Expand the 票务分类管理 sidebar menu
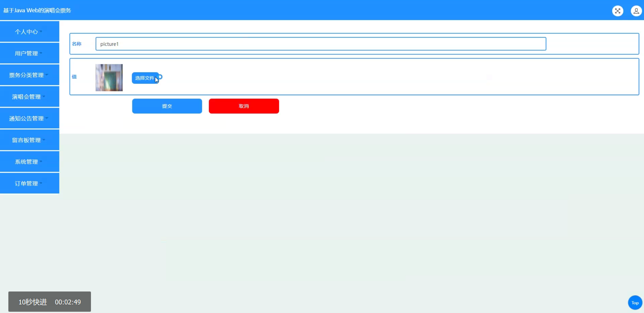Screen dimensions: 644x313 (x=29, y=75)
